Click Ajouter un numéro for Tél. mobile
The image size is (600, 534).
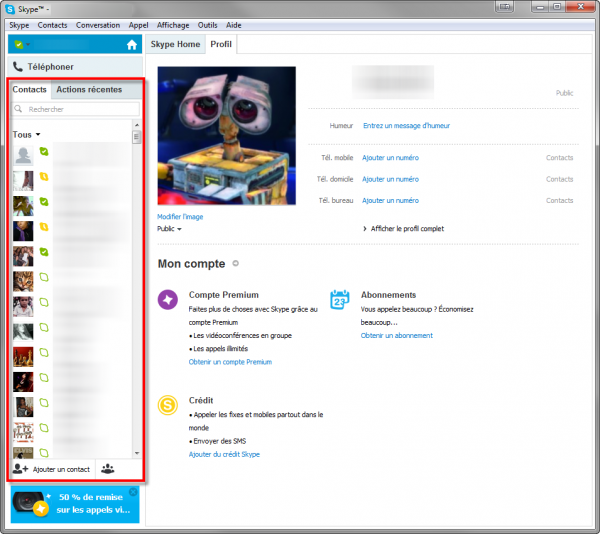pos(390,158)
